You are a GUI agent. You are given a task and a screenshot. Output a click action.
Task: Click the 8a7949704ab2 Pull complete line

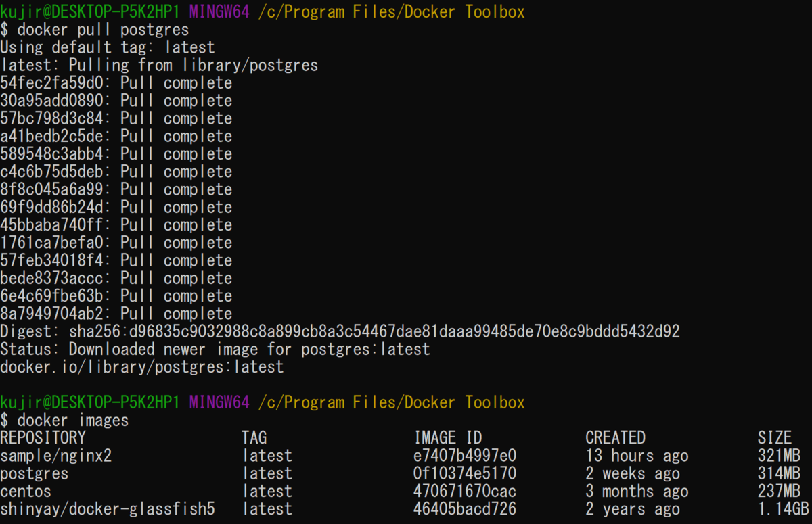[x=115, y=313]
